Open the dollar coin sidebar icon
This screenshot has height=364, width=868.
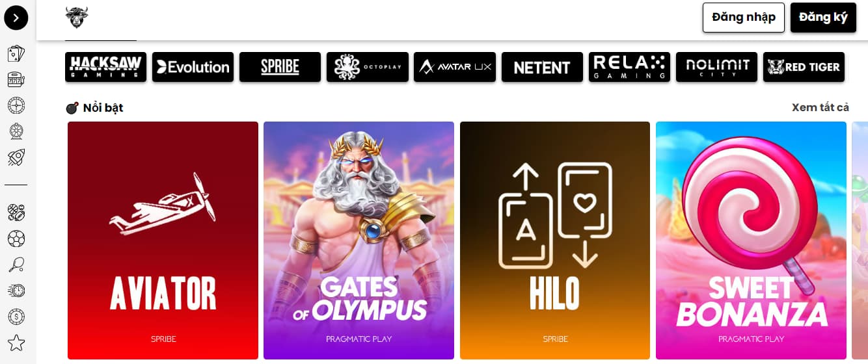pyautogui.click(x=16, y=317)
